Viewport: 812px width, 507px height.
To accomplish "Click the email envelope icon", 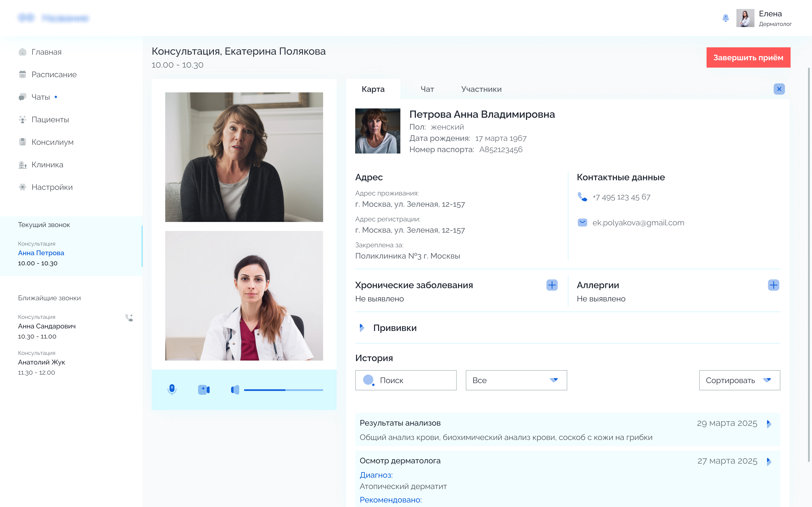I will tap(582, 223).
